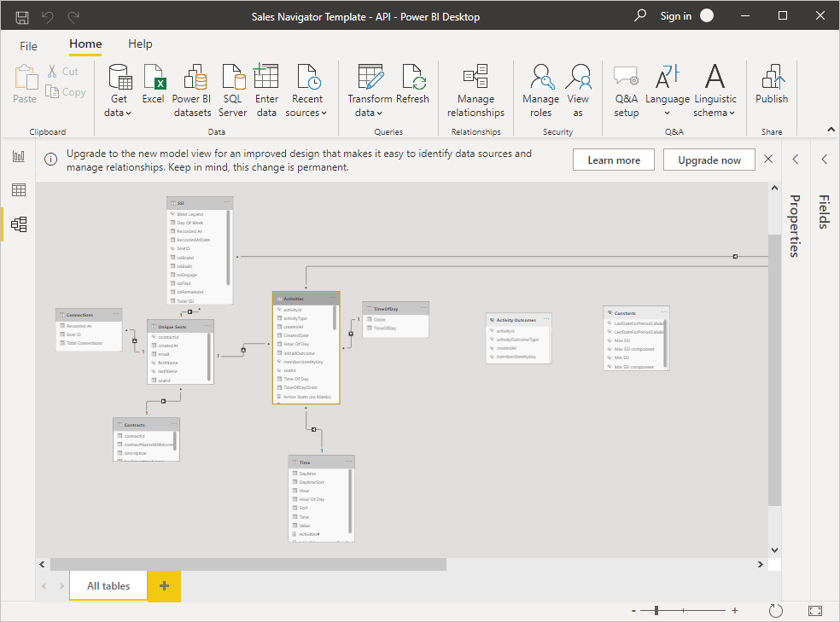Open the Help ribbon tab
The width and height of the screenshot is (840, 622).
(x=140, y=44)
